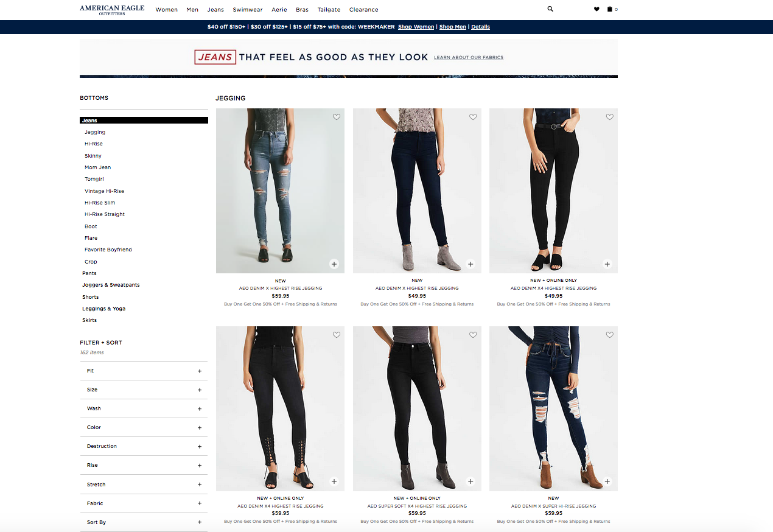773x532 pixels.
Task: Select Hi-Rise category
Action: pyautogui.click(x=94, y=144)
